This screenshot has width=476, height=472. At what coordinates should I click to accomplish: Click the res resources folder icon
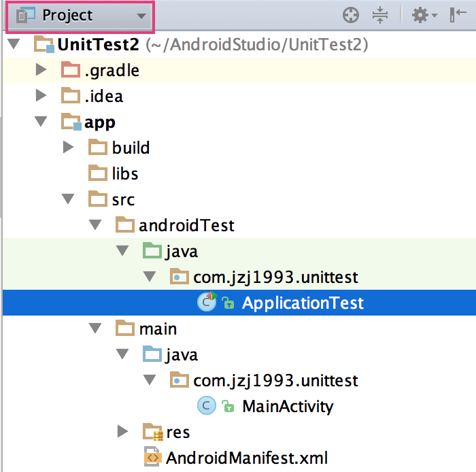click(x=153, y=432)
